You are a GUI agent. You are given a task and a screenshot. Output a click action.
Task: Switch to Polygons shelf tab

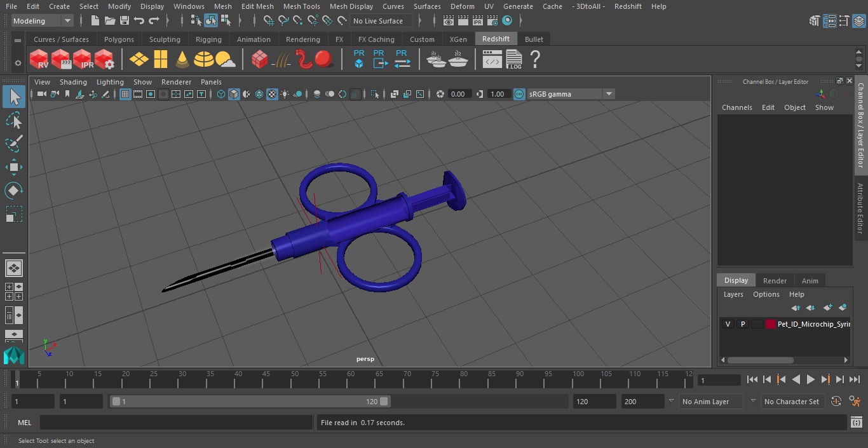click(x=119, y=39)
